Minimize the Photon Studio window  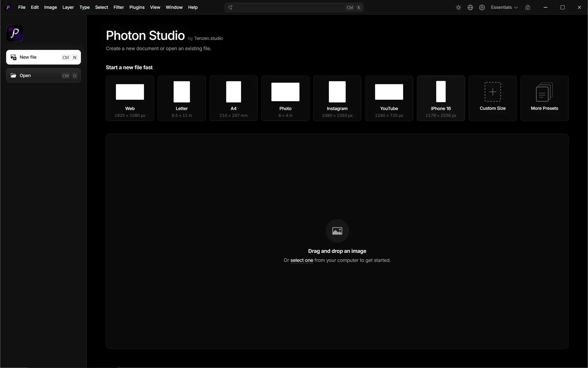pyautogui.click(x=545, y=7)
